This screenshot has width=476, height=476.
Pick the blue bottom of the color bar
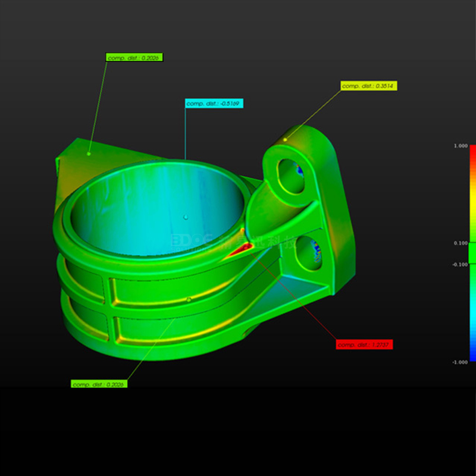(x=472, y=357)
